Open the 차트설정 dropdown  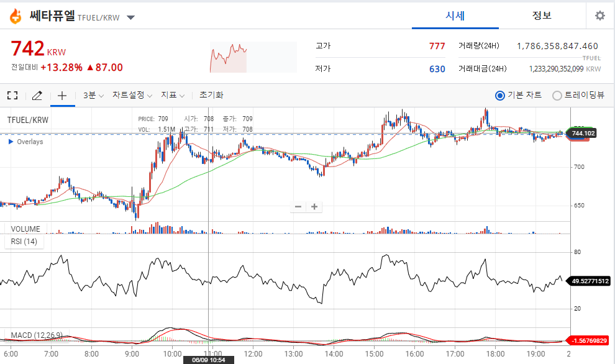(132, 95)
